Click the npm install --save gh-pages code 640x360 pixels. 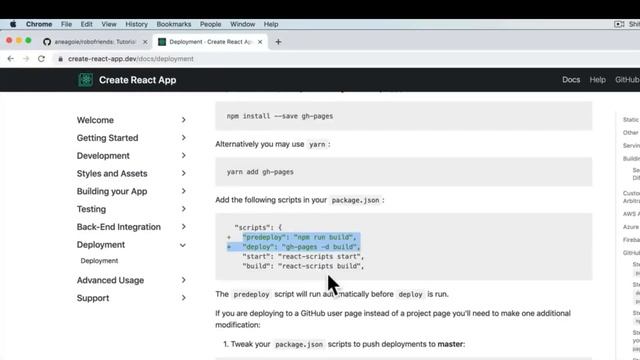pos(280,116)
